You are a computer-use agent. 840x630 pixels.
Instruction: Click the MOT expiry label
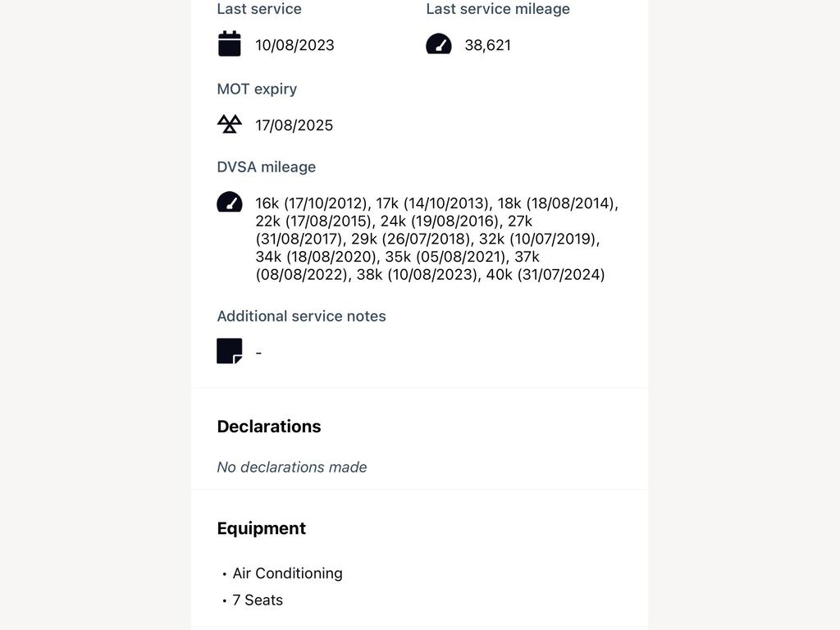[x=257, y=89]
